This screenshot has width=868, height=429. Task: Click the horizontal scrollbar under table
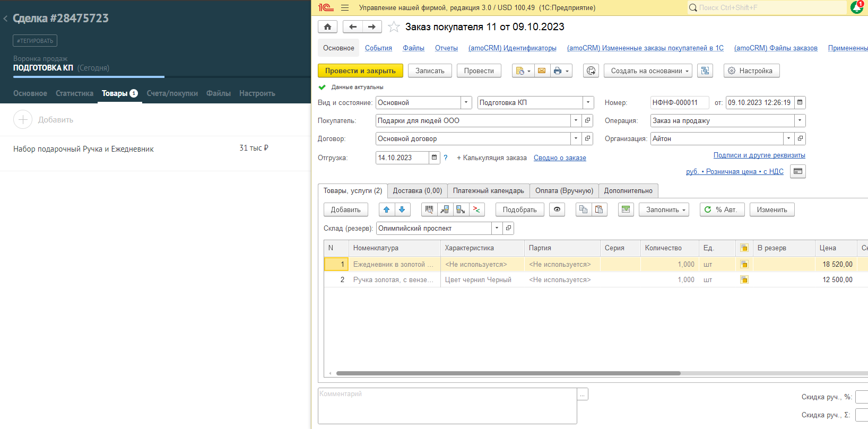click(x=508, y=373)
